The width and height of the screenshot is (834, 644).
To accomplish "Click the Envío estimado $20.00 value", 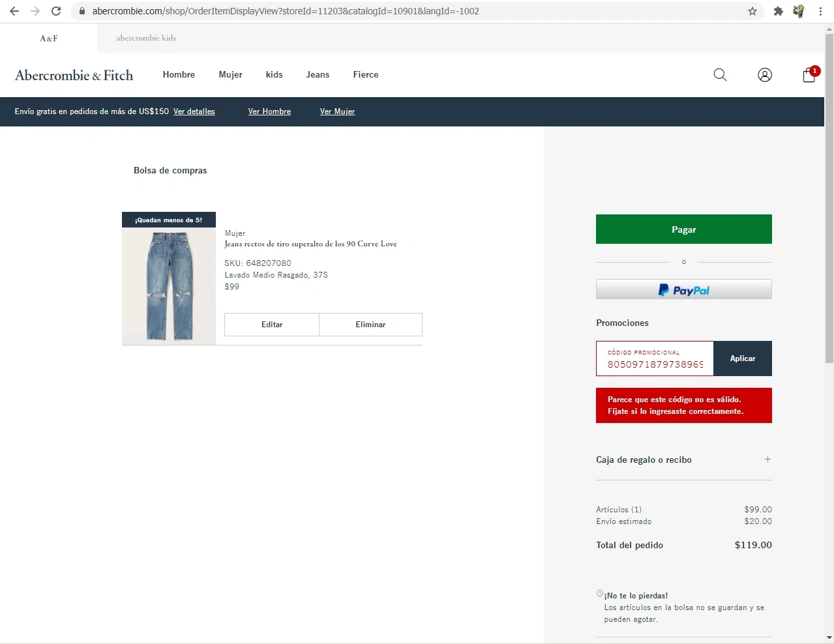I will (758, 521).
